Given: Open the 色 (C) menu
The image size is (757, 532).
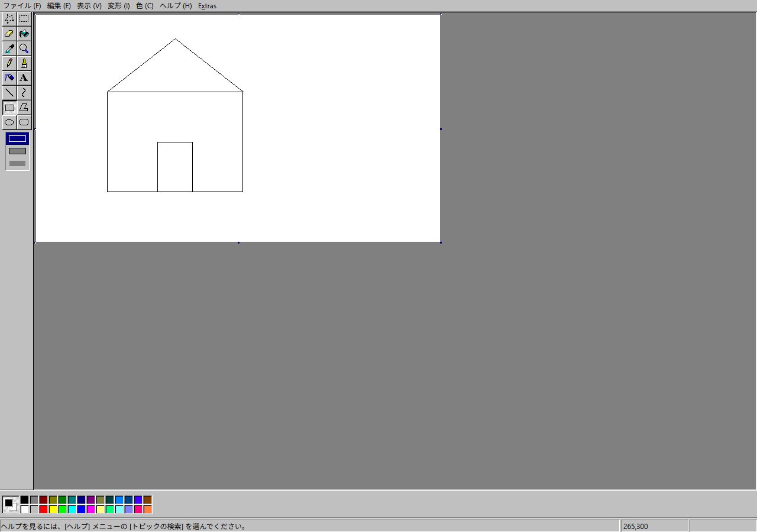Looking at the screenshot, I should [x=144, y=6].
